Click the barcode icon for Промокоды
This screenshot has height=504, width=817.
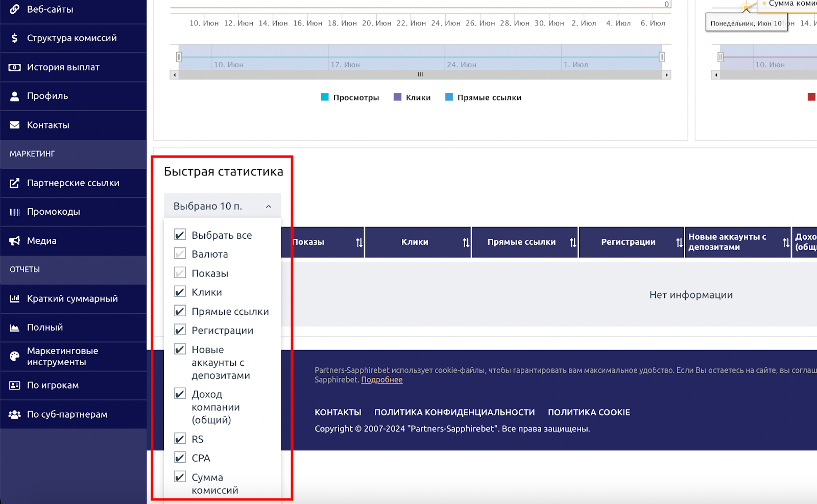point(14,212)
